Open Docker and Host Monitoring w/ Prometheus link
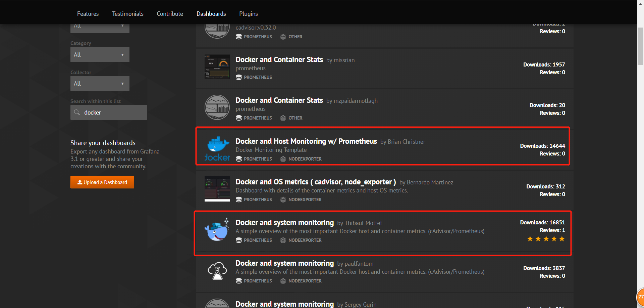Viewport: 644px width, 308px height. (306, 141)
